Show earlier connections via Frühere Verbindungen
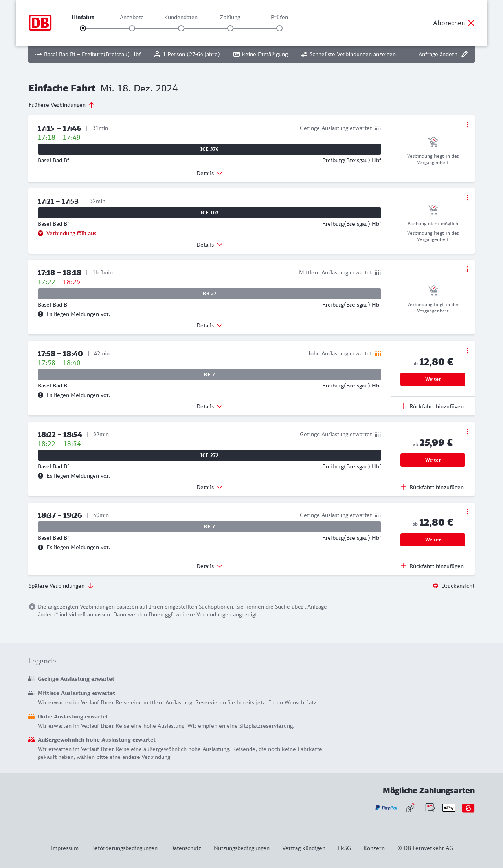Image resolution: width=503 pixels, height=868 pixels. tap(62, 105)
